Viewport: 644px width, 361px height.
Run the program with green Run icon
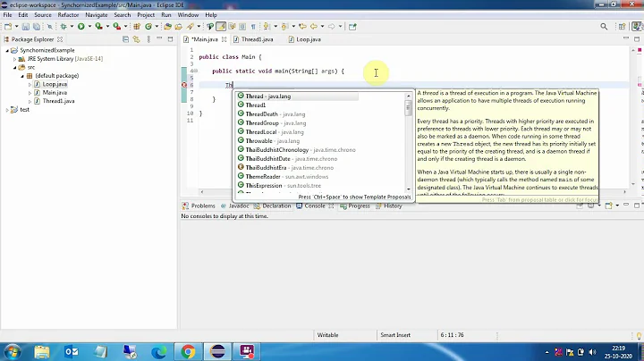click(x=80, y=27)
